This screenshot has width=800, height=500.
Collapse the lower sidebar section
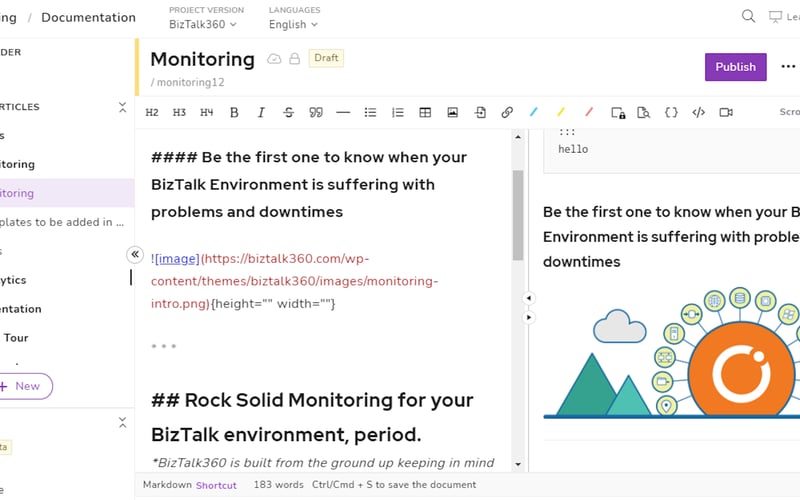click(x=122, y=422)
